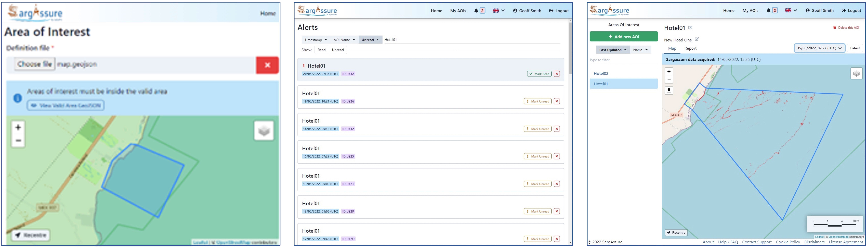The height and width of the screenshot is (248, 868).
Task: Open the 15/05/2022, 07:27 (UTC) date dropdown
Action: (819, 48)
